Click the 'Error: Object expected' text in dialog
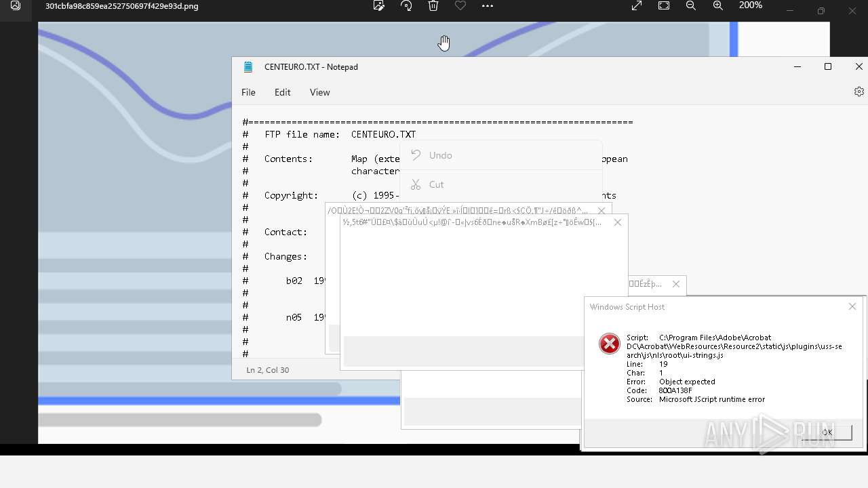Screen dimensions: 868x488 point(671,382)
